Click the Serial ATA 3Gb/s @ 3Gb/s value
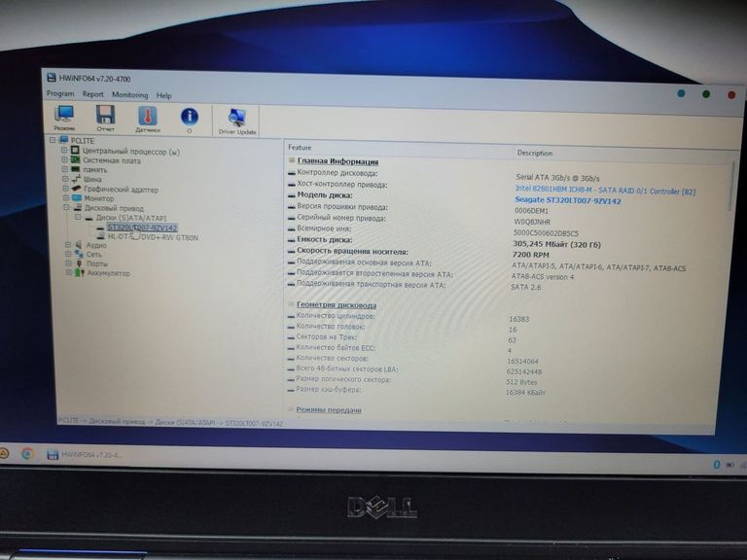Image resolution: width=747 pixels, height=560 pixels. click(557, 178)
